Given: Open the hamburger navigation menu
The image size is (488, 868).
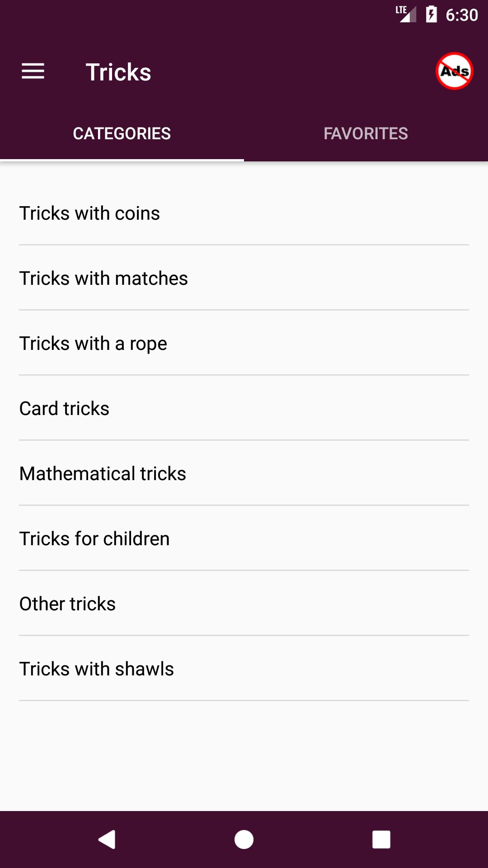Looking at the screenshot, I should [33, 71].
